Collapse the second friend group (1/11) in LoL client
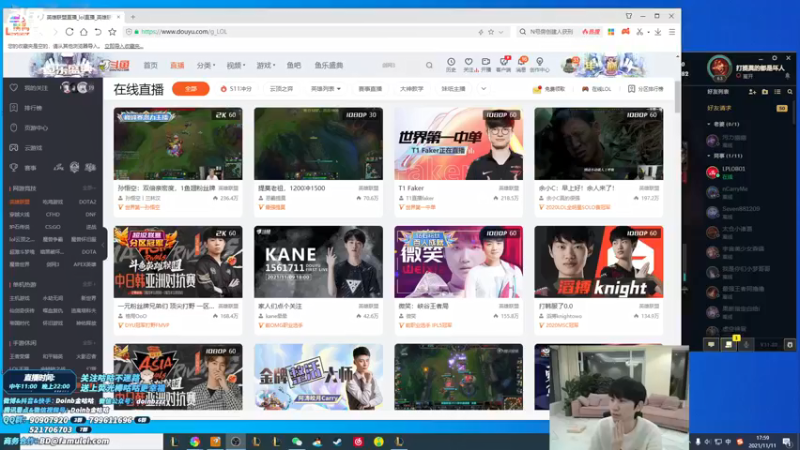This screenshot has height=450, width=800. point(709,156)
